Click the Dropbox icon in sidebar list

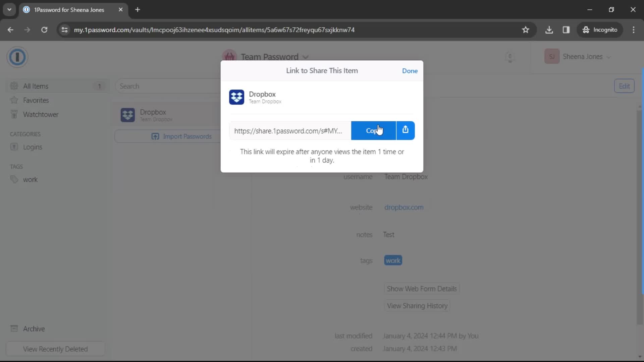[x=127, y=115]
